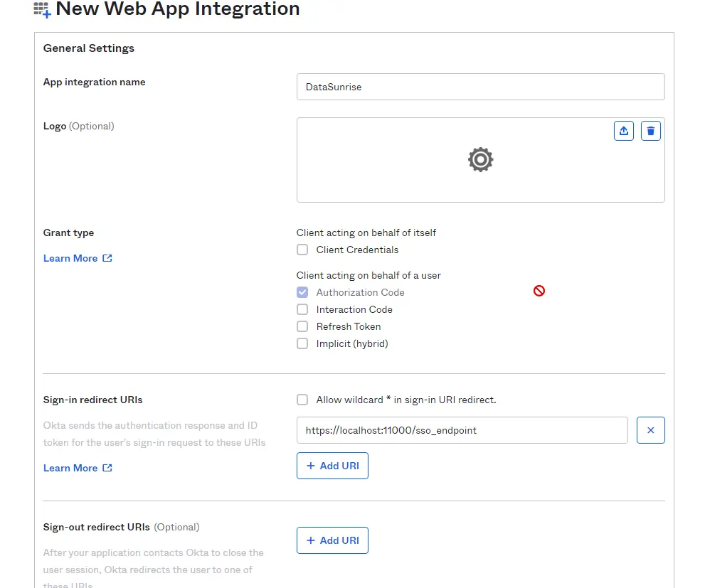The height and width of the screenshot is (588, 705).
Task: Add a new sign-in redirect URI
Action: coord(332,466)
